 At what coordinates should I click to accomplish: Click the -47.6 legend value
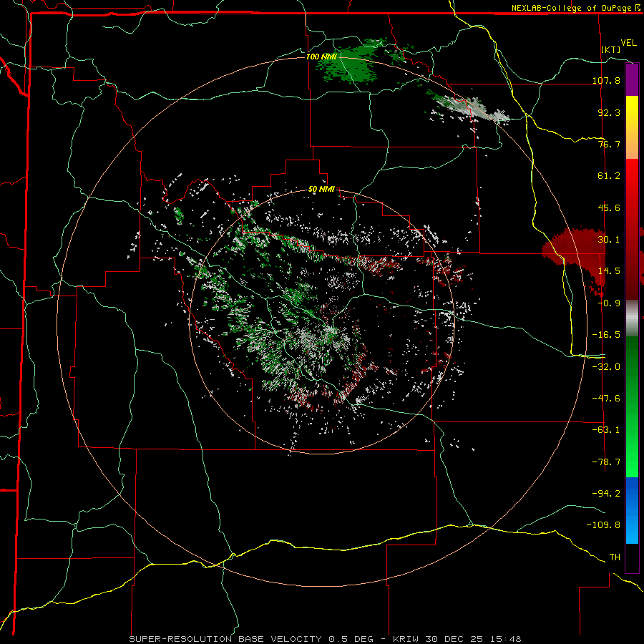(x=606, y=399)
